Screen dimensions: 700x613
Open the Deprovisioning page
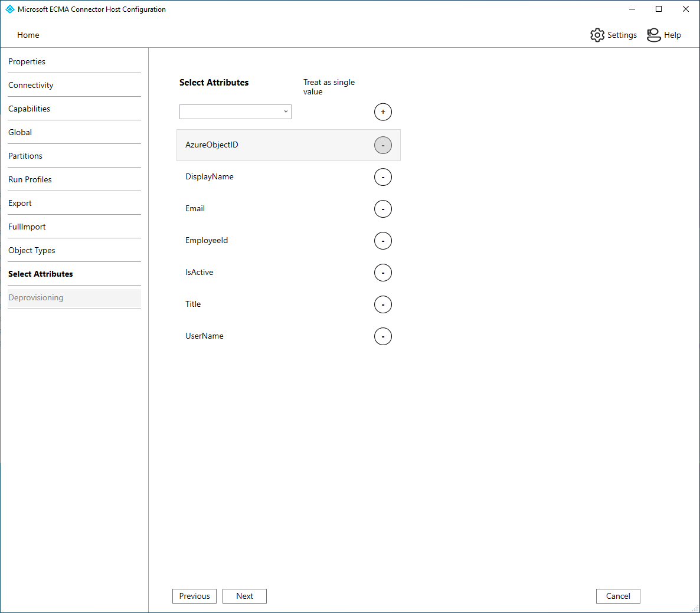74,298
